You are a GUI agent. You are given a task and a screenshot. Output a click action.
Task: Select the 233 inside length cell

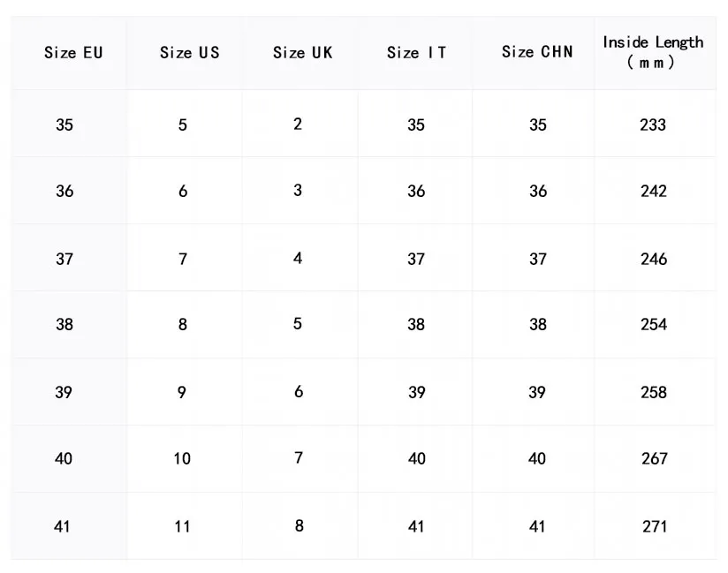[653, 124]
